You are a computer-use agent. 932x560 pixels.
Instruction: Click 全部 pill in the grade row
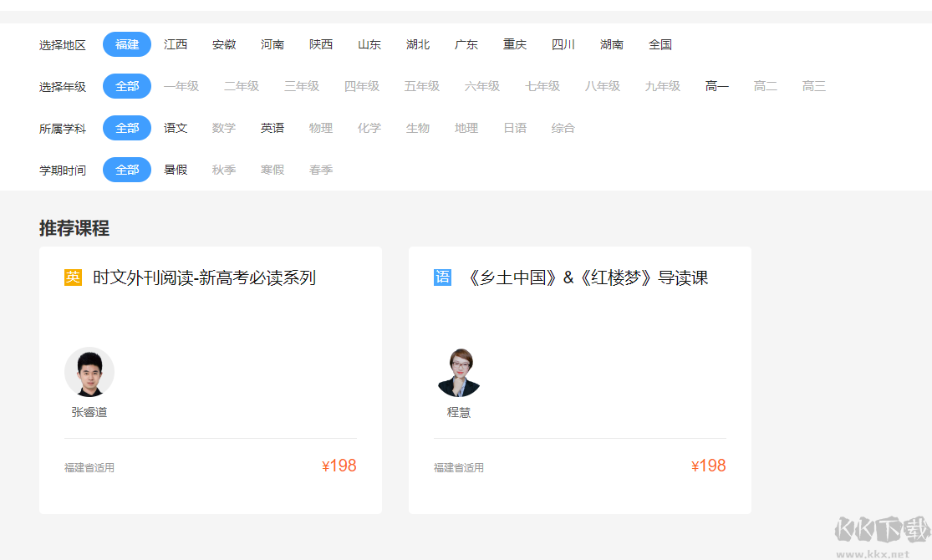point(126,85)
